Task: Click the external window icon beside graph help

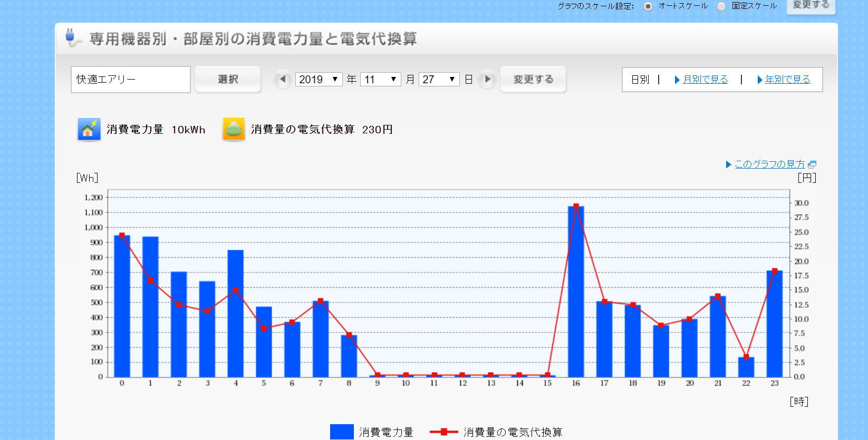Action: click(812, 164)
